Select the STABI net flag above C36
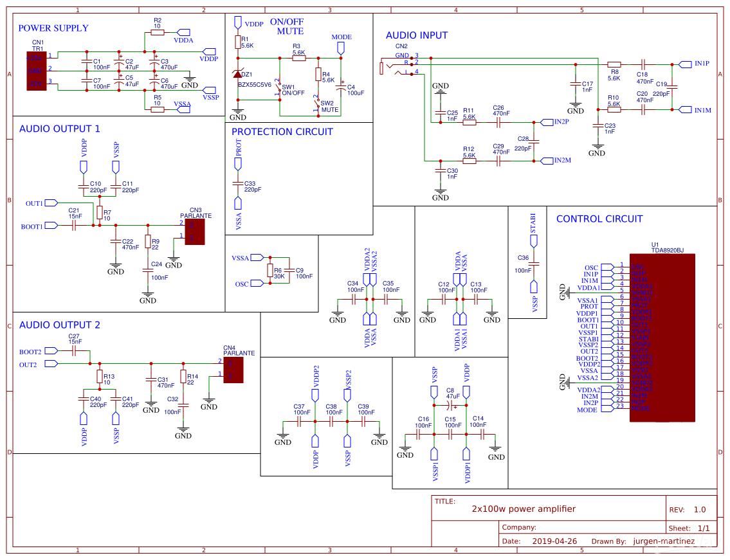Image resolution: width=730 pixels, height=560 pixels. 533,240
